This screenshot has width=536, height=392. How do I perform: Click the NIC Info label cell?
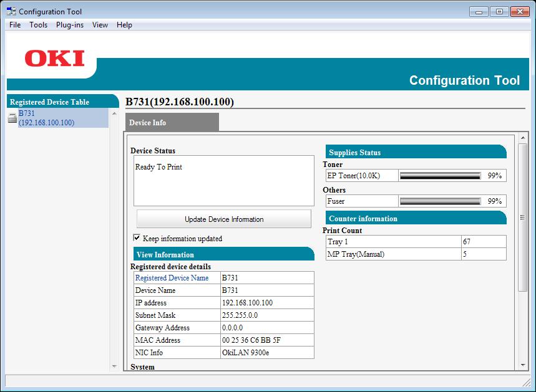[177, 353]
